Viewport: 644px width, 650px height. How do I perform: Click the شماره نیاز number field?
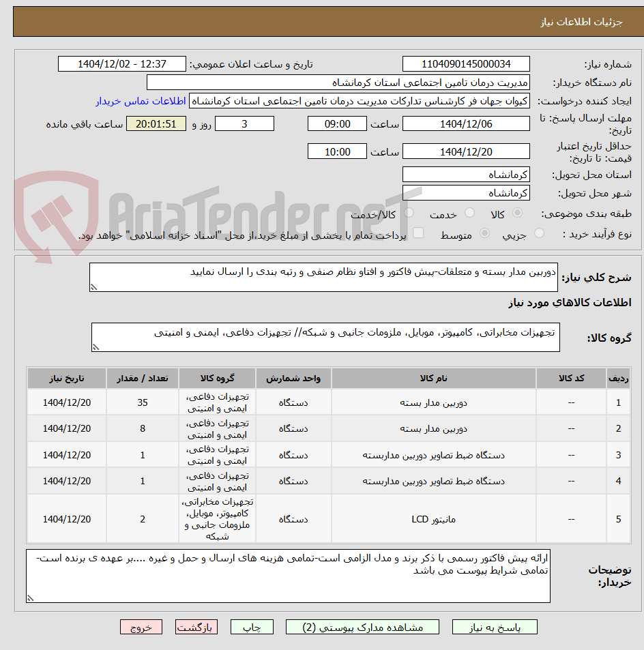466,64
